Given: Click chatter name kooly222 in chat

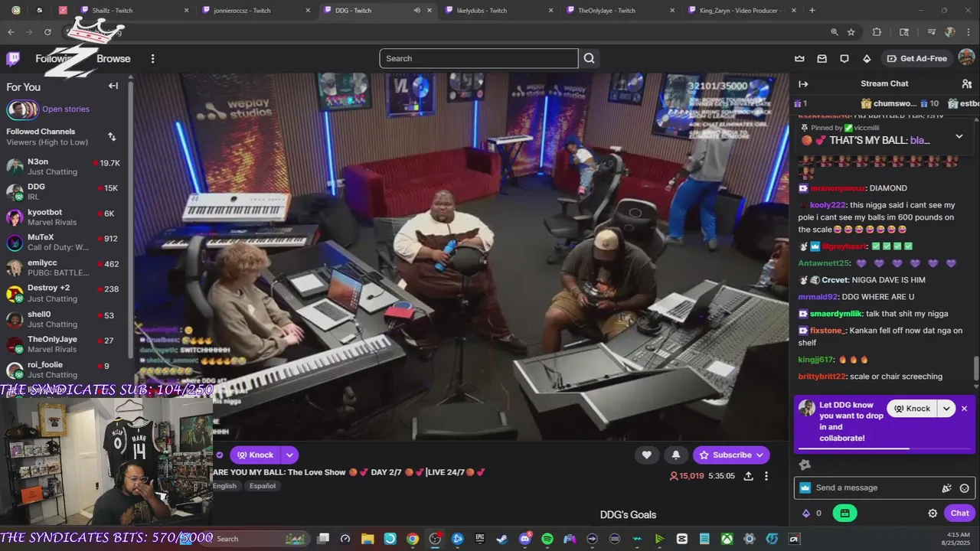Looking at the screenshot, I should tap(826, 205).
